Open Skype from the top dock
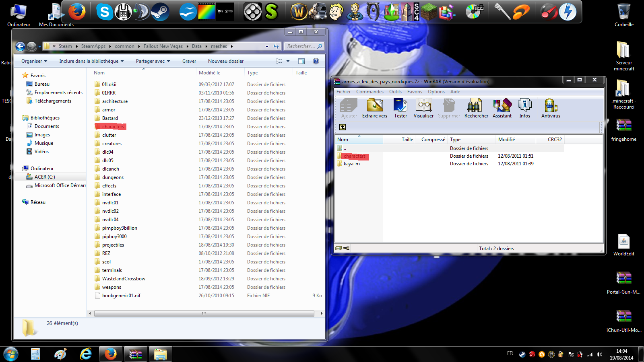This screenshot has width=644, height=362. (x=104, y=12)
